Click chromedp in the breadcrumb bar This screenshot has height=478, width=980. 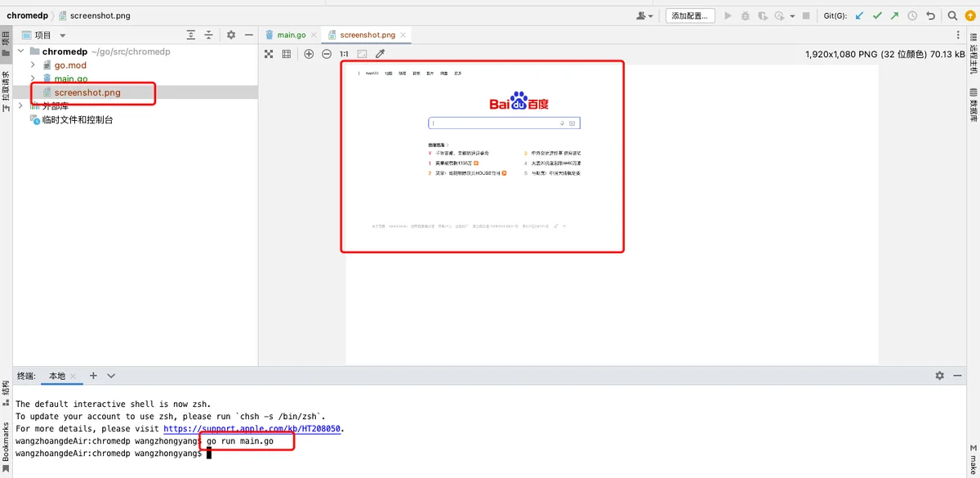point(26,16)
